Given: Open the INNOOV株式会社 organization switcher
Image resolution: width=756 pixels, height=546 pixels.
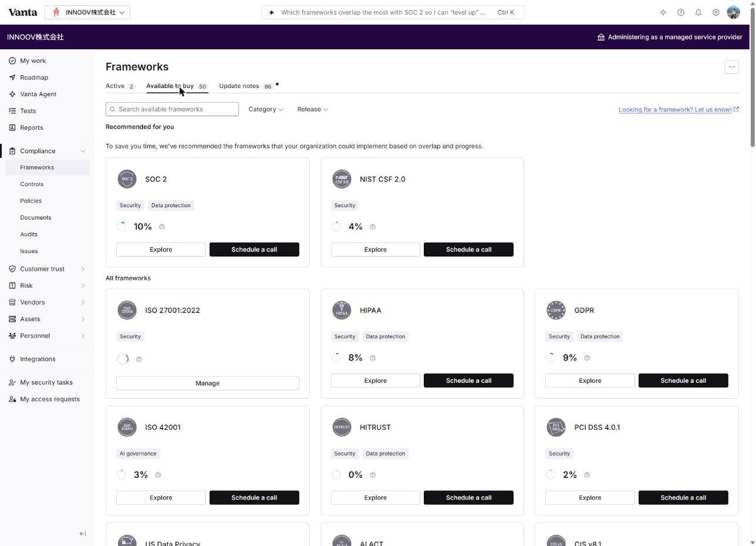Looking at the screenshot, I should click(87, 12).
